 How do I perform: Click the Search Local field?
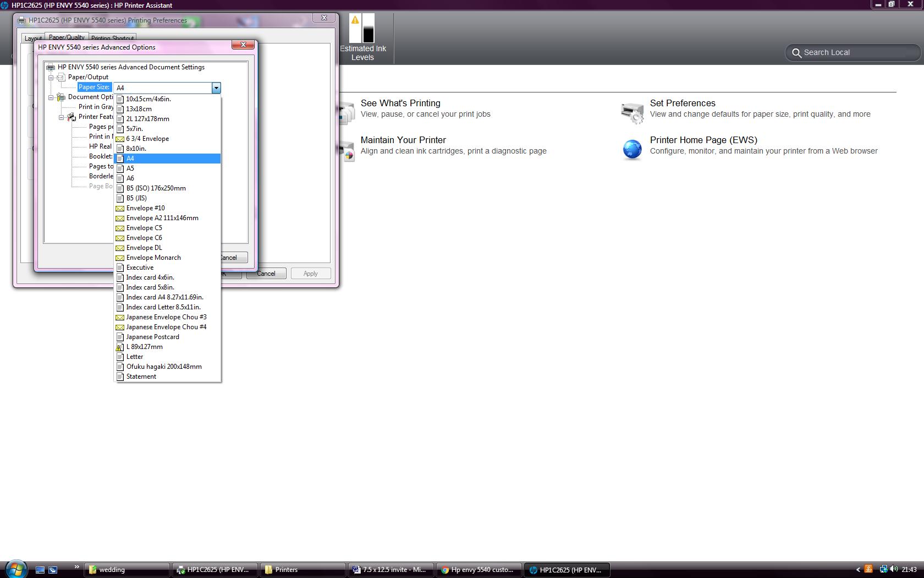pyautogui.click(x=853, y=52)
